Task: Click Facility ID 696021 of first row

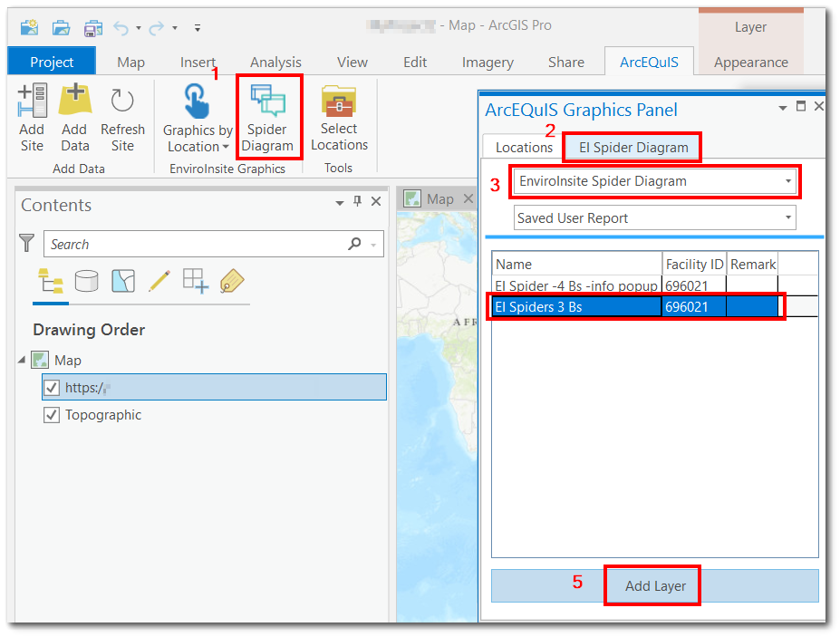Action: [694, 286]
